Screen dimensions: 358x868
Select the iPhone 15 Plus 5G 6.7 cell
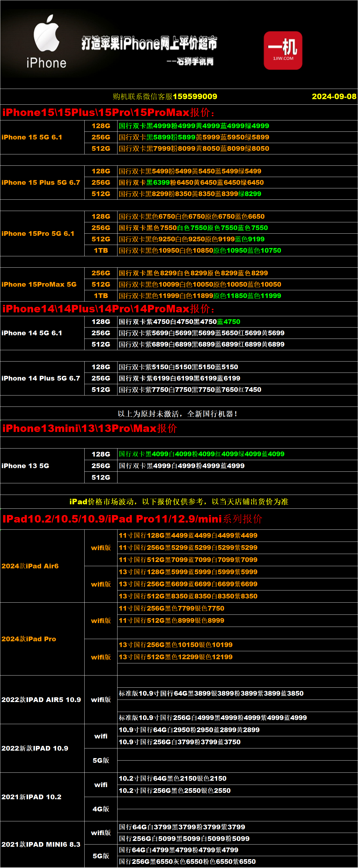(42, 182)
